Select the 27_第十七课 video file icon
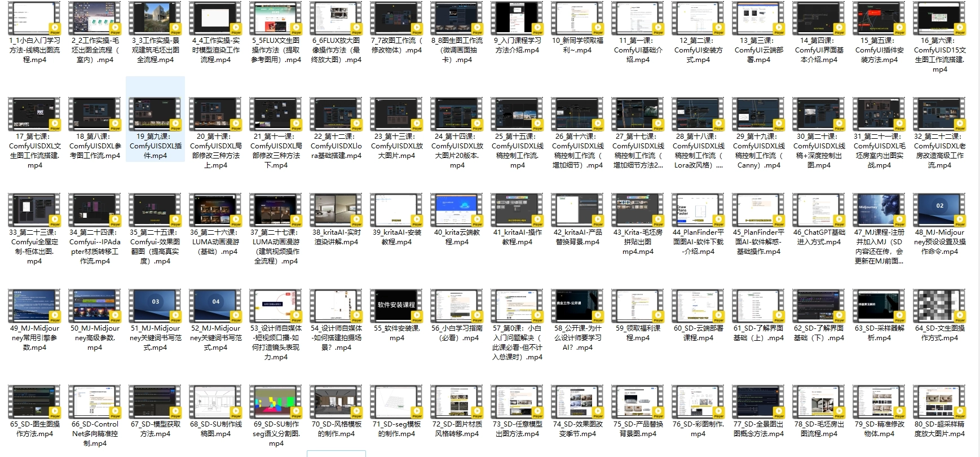The image size is (980, 457). tap(638, 115)
